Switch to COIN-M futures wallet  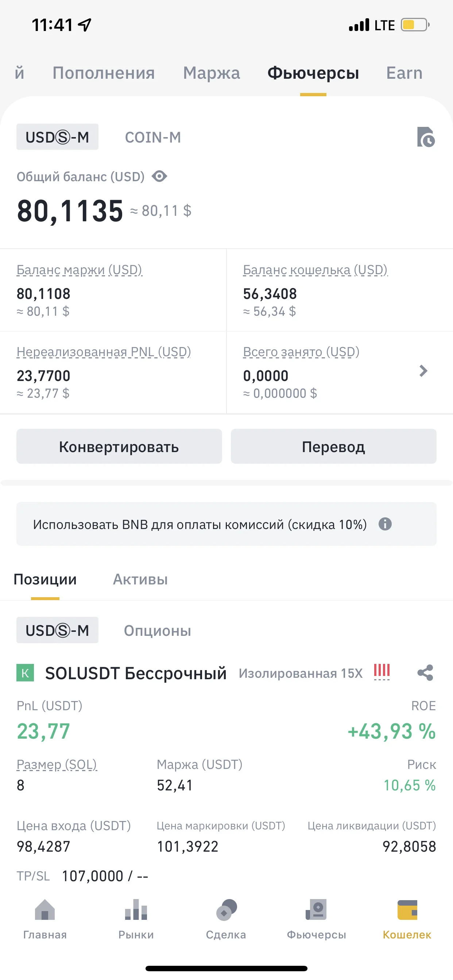click(153, 137)
